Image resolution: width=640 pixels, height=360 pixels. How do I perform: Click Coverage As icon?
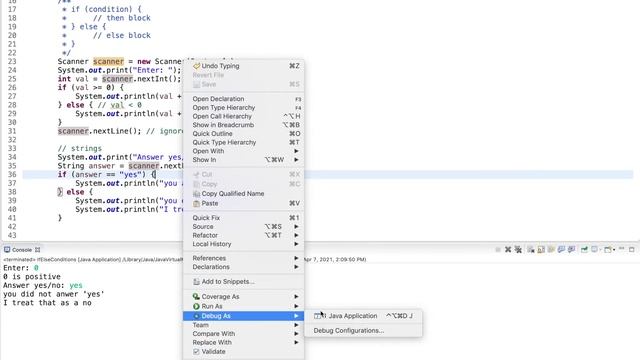pyautogui.click(x=196, y=297)
